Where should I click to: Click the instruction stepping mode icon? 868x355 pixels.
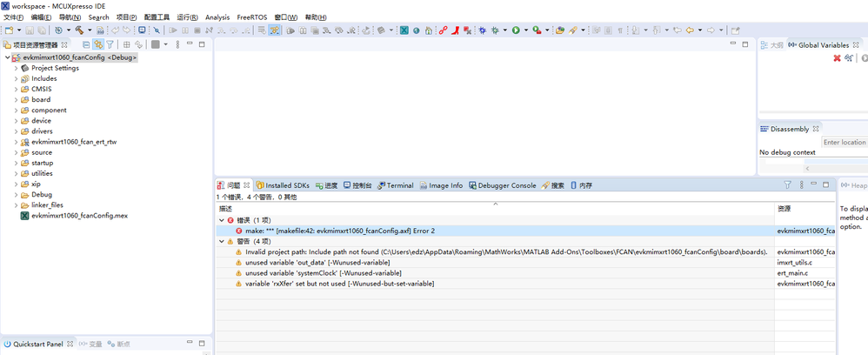click(x=275, y=30)
